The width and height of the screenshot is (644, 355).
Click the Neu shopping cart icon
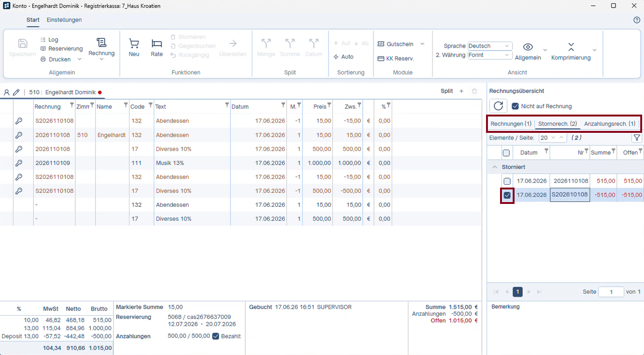tap(134, 43)
